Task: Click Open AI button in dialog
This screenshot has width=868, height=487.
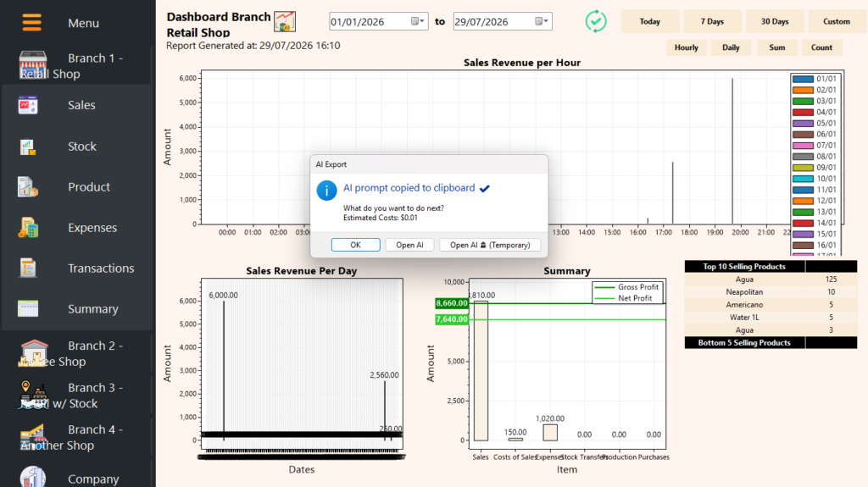Action: click(409, 245)
